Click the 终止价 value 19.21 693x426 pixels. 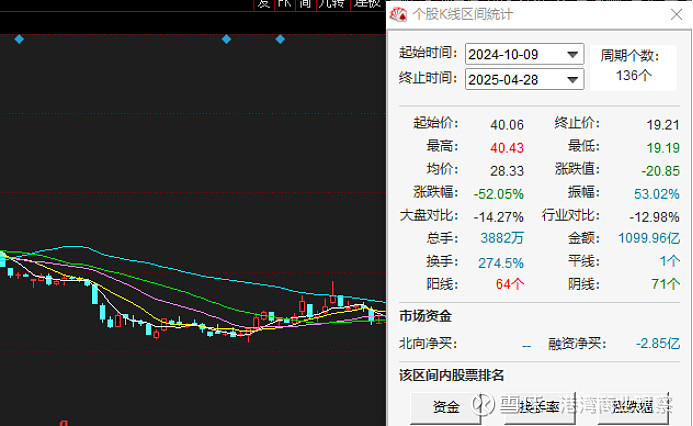pos(663,125)
